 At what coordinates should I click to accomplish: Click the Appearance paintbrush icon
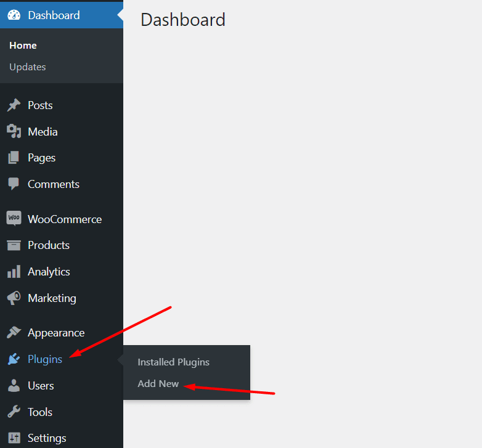[14, 333]
